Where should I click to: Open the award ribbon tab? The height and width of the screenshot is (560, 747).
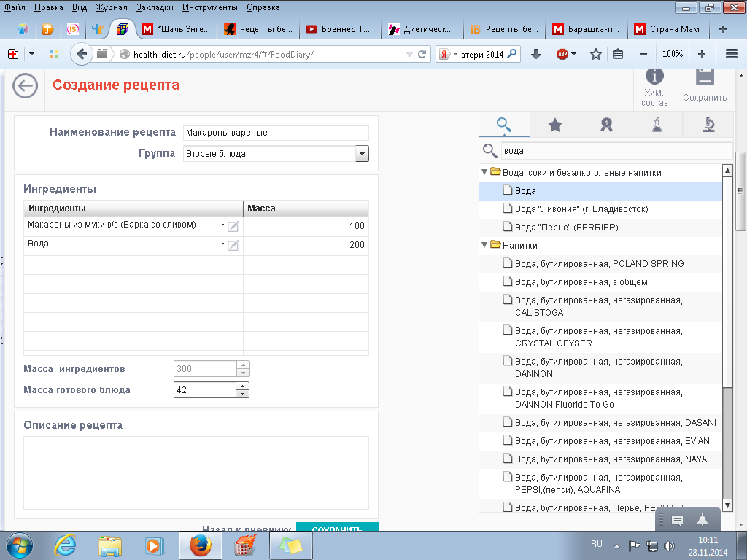(605, 125)
